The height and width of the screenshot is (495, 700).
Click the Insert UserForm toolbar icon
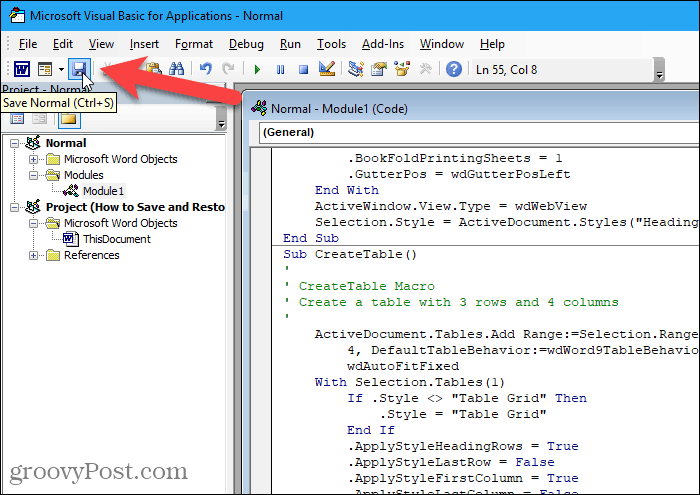tap(45, 69)
